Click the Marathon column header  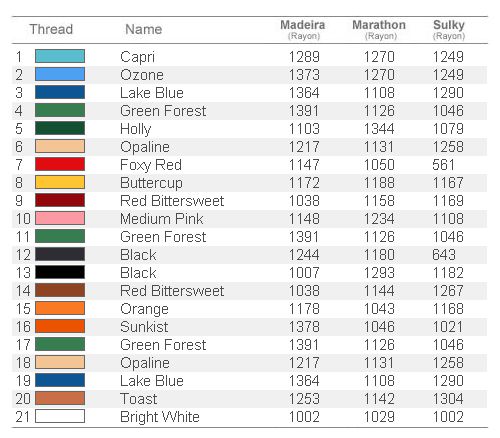[x=379, y=29]
